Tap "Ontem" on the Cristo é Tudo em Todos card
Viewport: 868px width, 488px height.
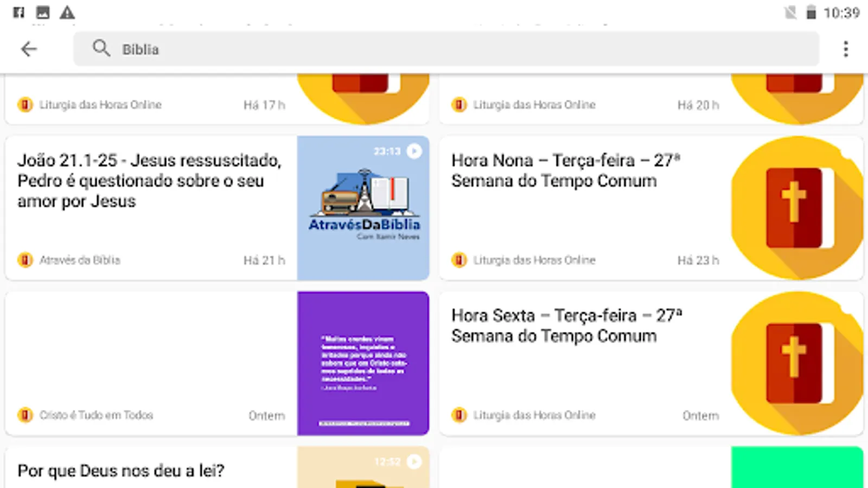coord(267,416)
